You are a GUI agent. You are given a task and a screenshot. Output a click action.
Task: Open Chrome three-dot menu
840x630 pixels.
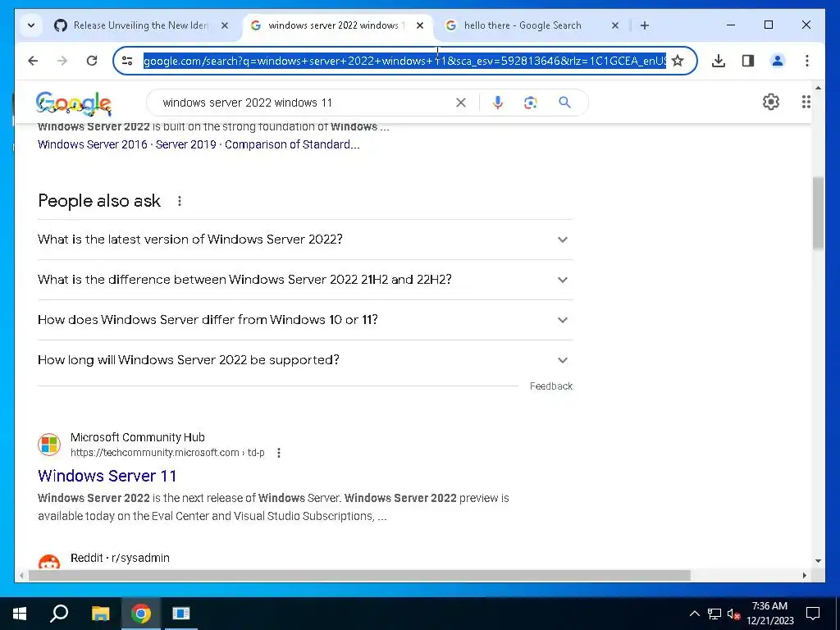click(807, 61)
